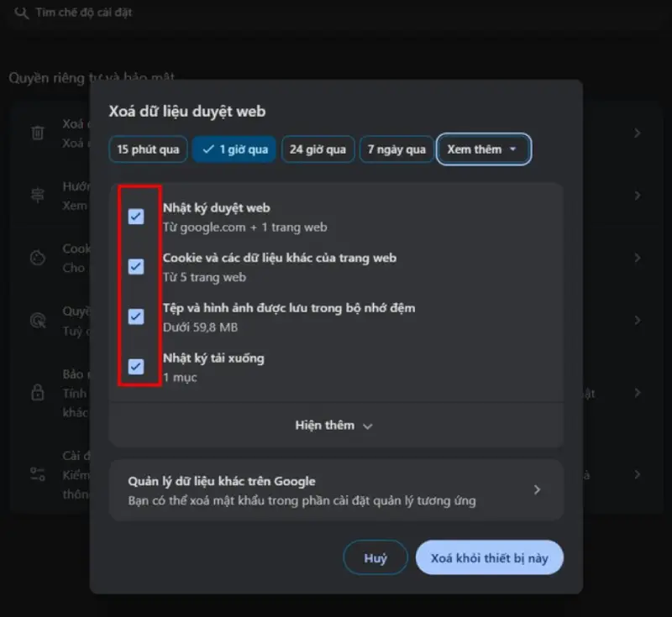
Task: Click Xoá khỏi thiết bị này button
Action: (x=490, y=558)
